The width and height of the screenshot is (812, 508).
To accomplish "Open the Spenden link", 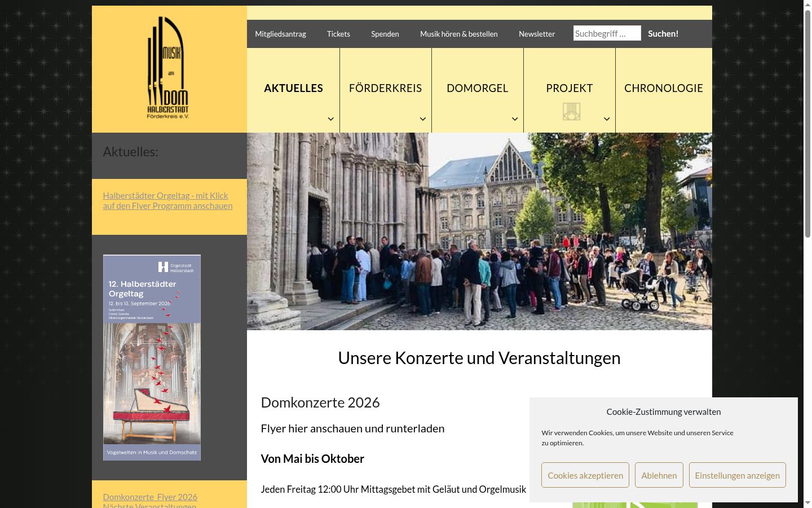I will [x=385, y=34].
